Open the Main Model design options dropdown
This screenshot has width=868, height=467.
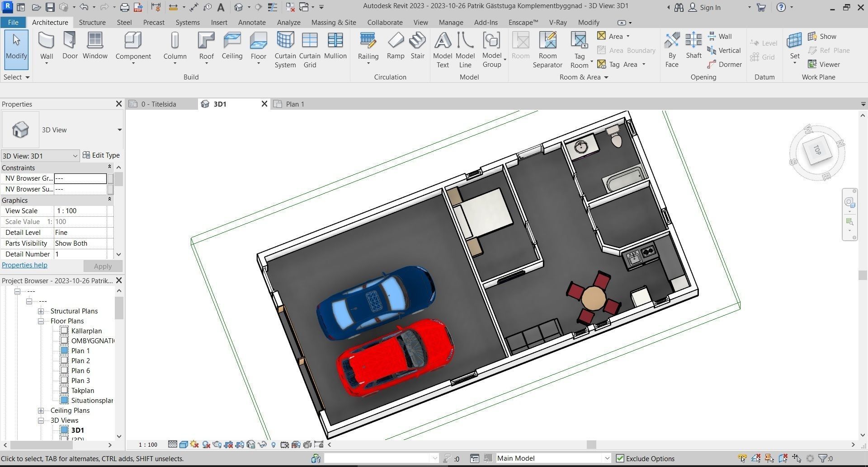(x=554, y=458)
